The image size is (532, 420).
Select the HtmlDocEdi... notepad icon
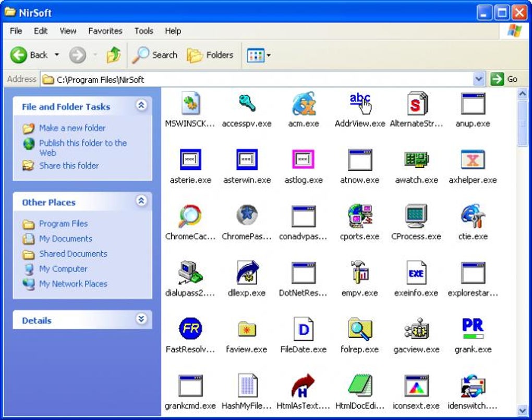(x=360, y=385)
